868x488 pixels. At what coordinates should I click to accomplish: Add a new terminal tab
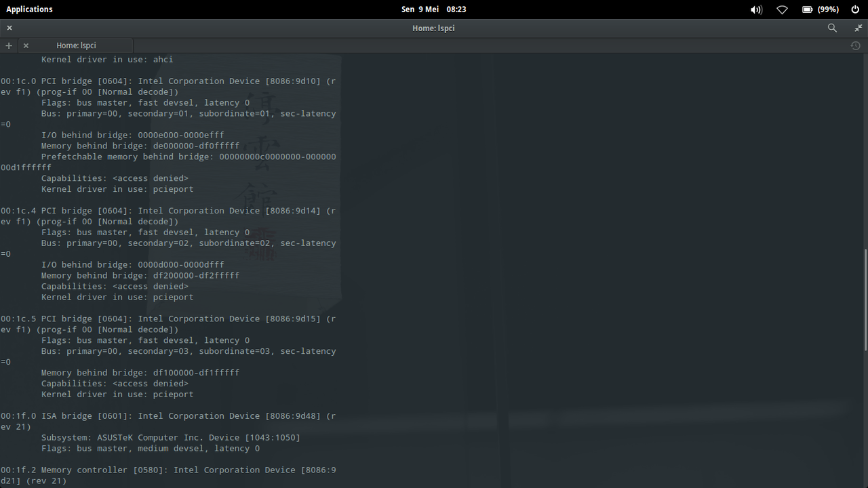pos(9,45)
